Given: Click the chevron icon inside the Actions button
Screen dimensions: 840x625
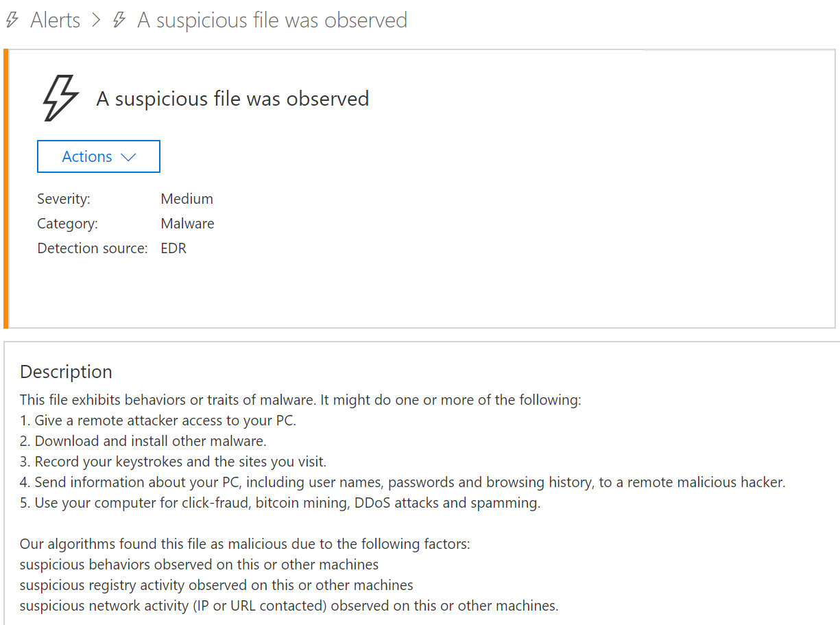Looking at the screenshot, I should coord(129,156).
